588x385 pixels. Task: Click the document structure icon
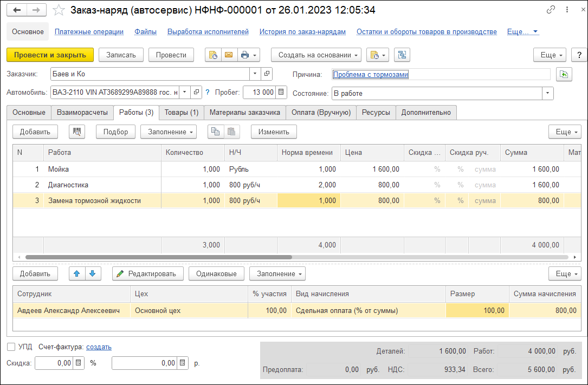[402, 55]
